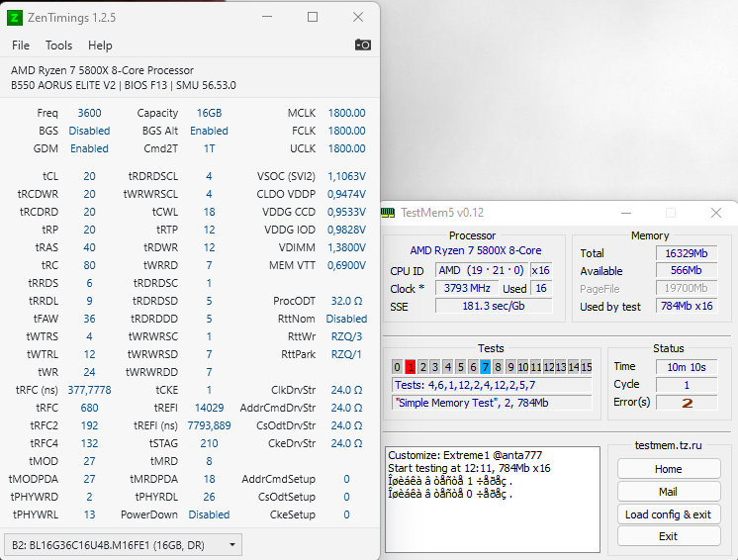
Task: Select blue active test box 7
Action: click(x=486, y=367)
